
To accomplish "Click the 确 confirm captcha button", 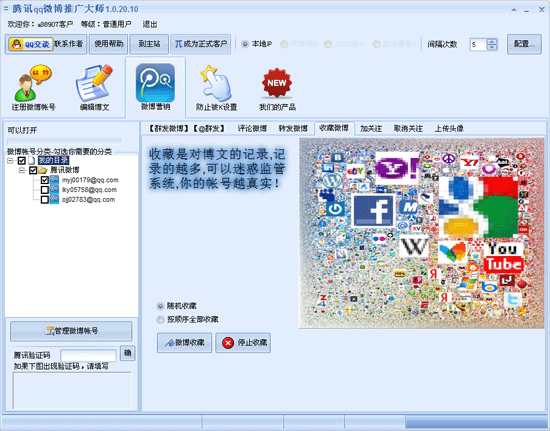I will (x=127, y=353).
